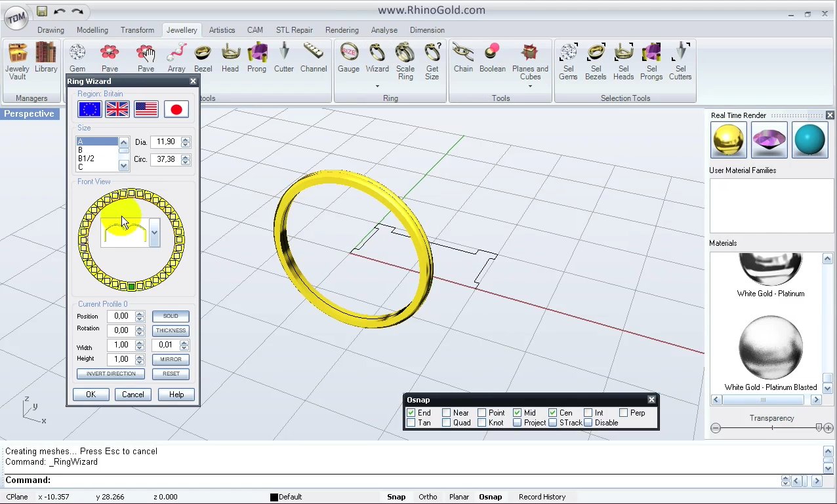Click the save icon in title bar
The height and width of the screenshot is (504, 837).
point(41,11)
